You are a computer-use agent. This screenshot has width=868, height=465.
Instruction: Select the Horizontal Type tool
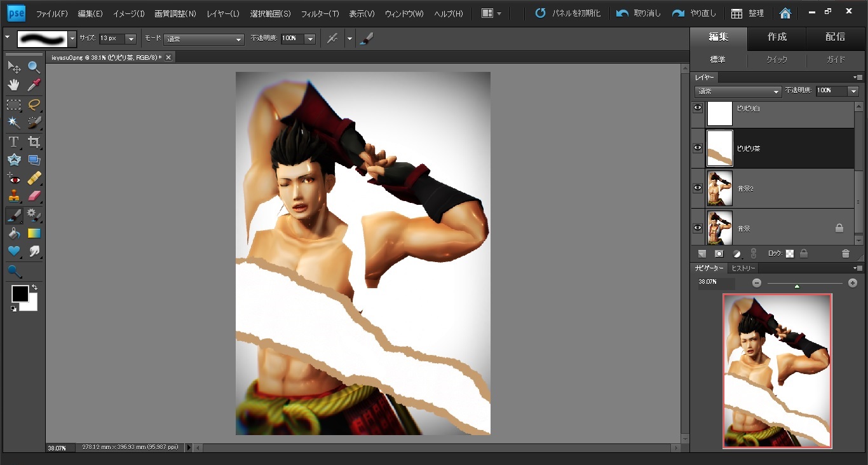[13, 142]
